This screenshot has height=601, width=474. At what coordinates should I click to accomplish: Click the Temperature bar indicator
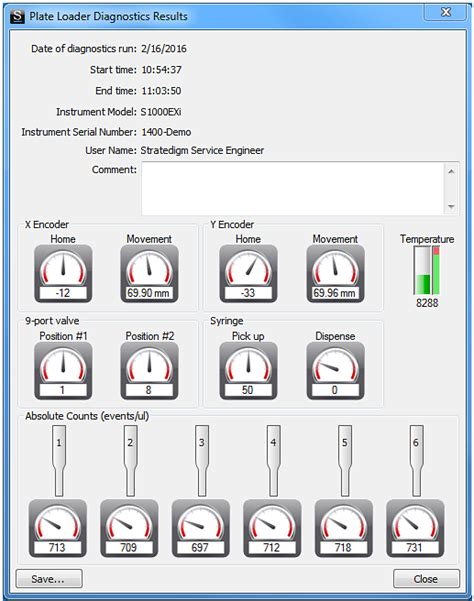tap(426, 270)
